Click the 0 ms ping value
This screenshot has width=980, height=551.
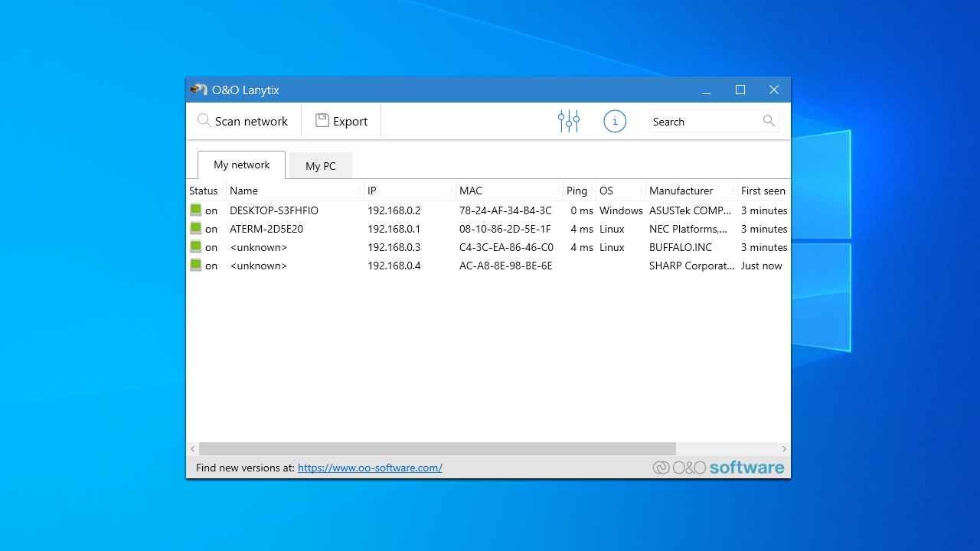click(582, 210)
